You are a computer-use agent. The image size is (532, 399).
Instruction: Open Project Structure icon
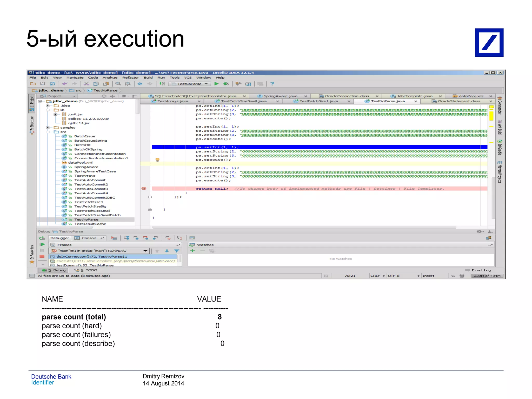pos(248,84)
